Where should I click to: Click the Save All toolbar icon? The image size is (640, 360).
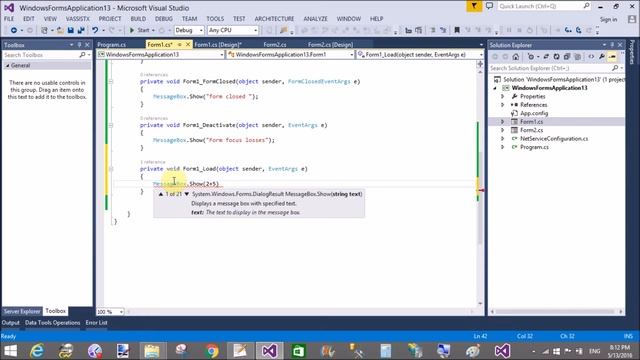pyautogui.click(x=81, y=30)
